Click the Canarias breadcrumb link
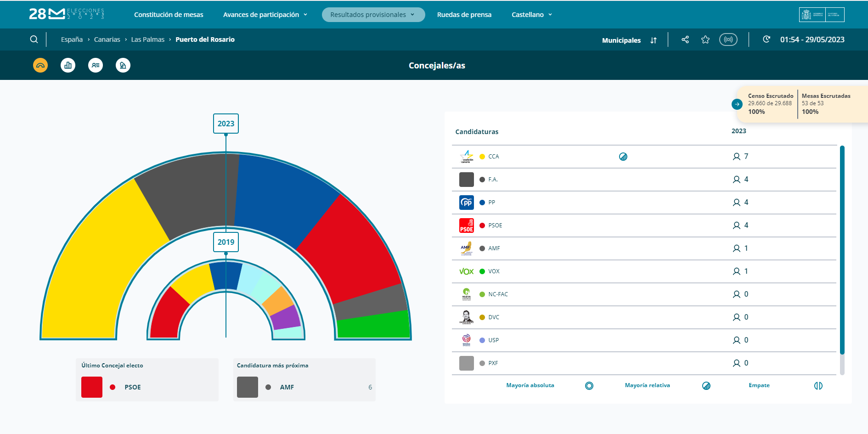The image size is (868, 434). (x=107, y=39)
